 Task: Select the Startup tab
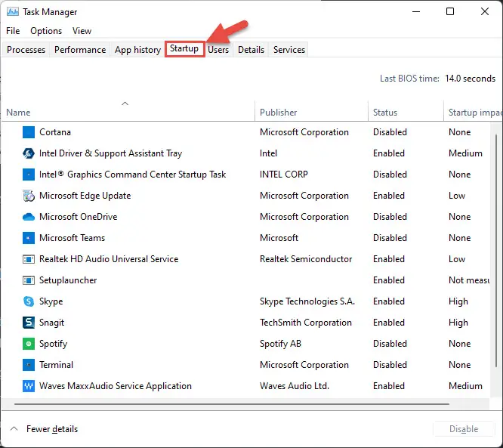[184, 49]
